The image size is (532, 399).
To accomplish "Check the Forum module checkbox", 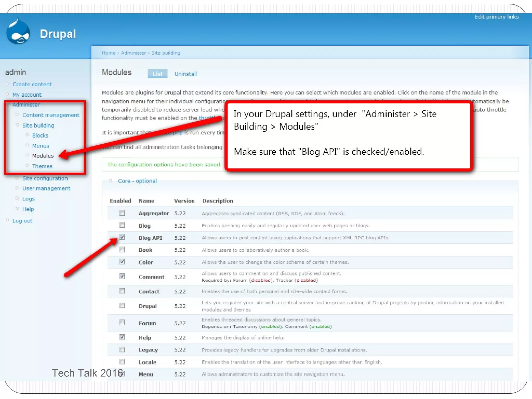I will click(x=122, y=323).
